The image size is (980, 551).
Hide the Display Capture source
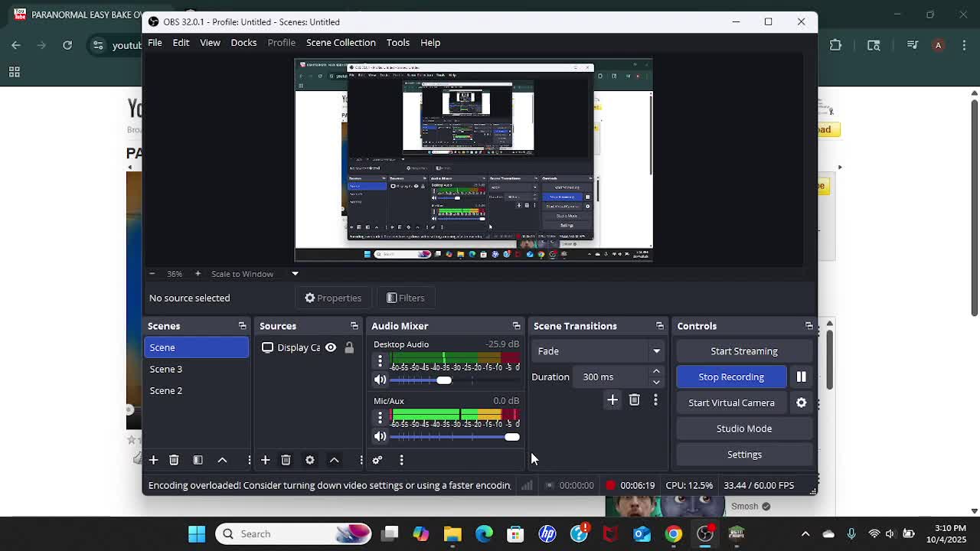click(331, 347)
